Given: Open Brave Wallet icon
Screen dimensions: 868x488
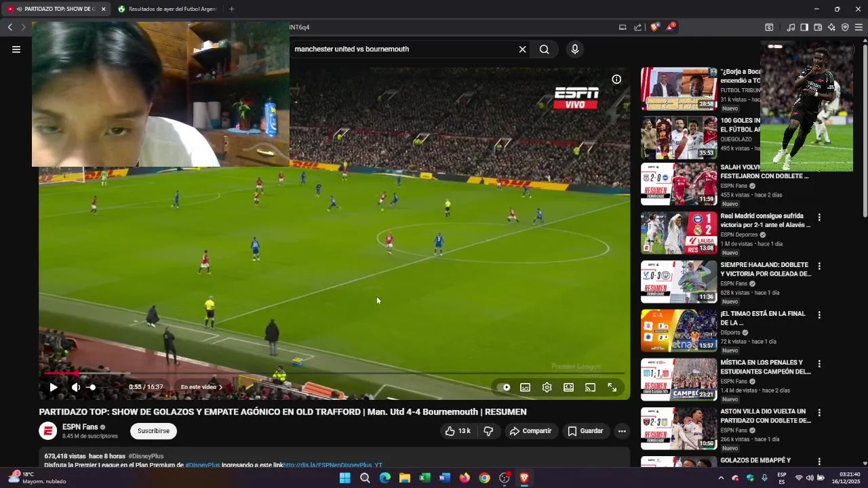Looking at the screenshot, I should [818, 27].
